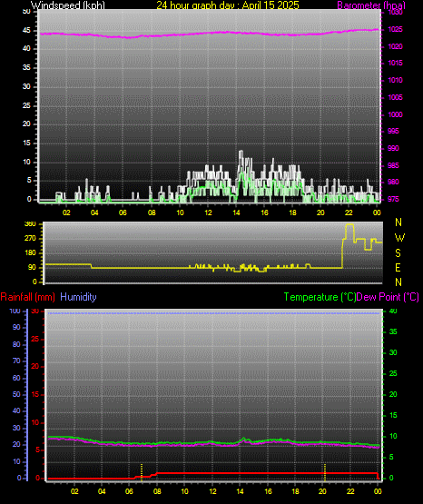Click the 1015 value on barometer axis
This screenshot has height=504, width=423.
(x=396, y=63)
